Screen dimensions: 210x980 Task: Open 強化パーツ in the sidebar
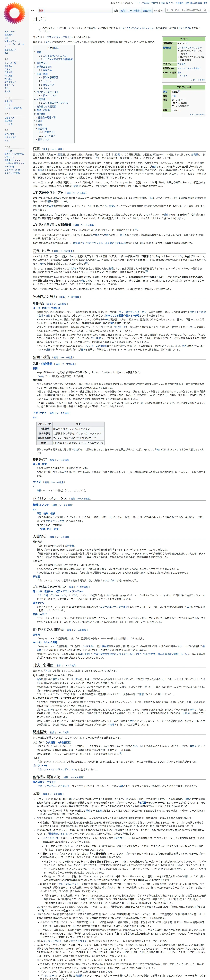coord(9,85)
